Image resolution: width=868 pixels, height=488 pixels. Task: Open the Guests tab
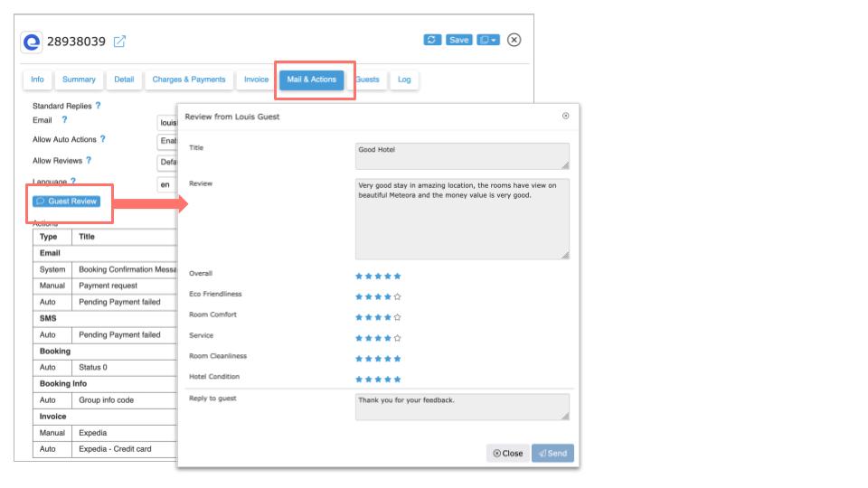click(x=368, y=80)
